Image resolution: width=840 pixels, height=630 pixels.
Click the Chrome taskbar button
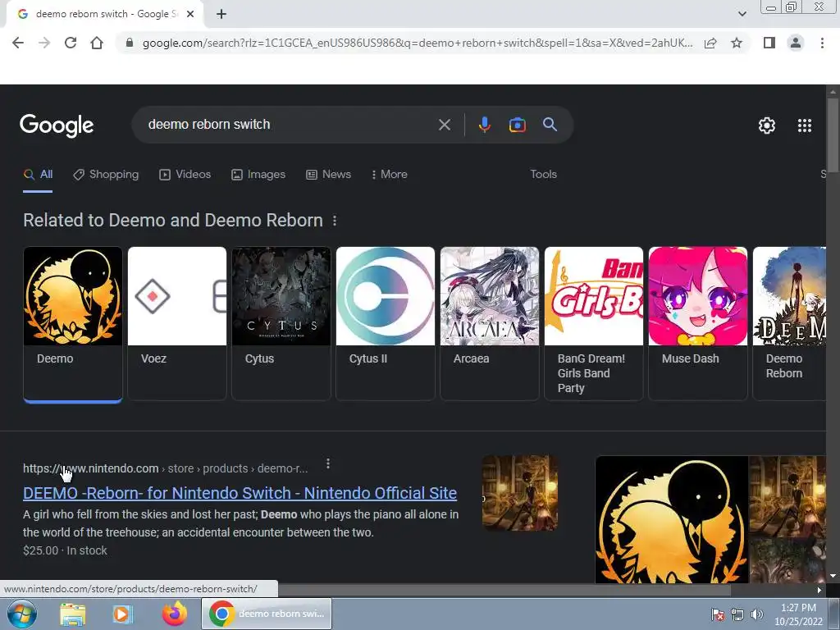point(267,614)
